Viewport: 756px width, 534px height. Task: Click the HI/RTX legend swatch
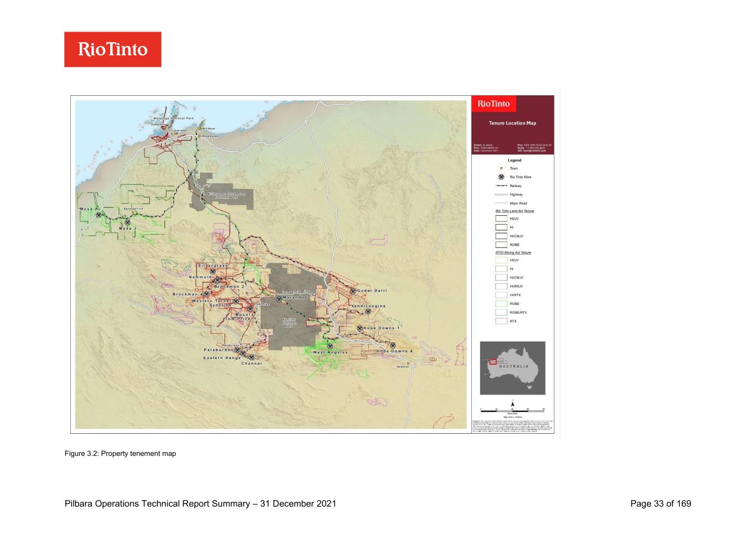click(x=501, y=295)
